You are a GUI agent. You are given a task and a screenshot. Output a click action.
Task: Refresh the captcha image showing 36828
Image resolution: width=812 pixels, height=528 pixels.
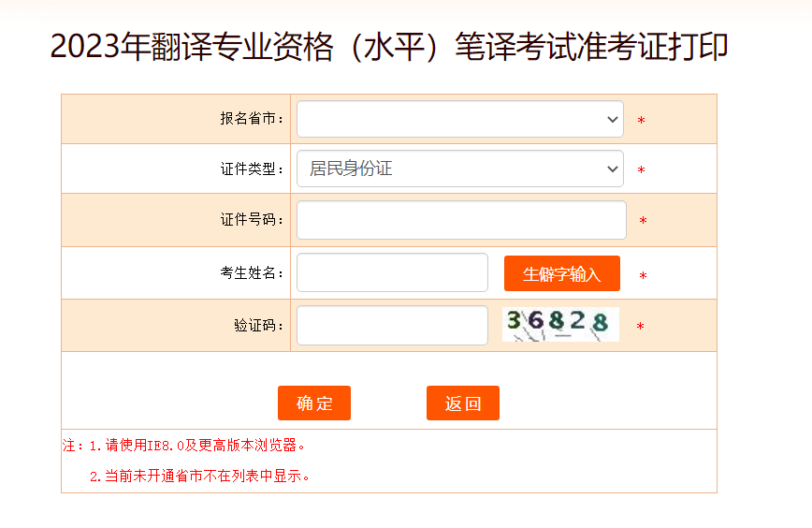(560, 324)
